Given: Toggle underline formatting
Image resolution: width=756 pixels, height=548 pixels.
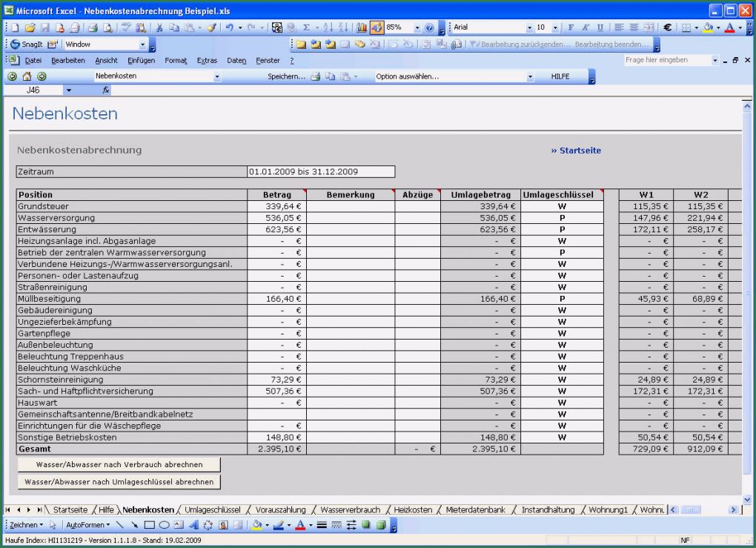Looking at the screenshot, I should (x=600, y=27).
